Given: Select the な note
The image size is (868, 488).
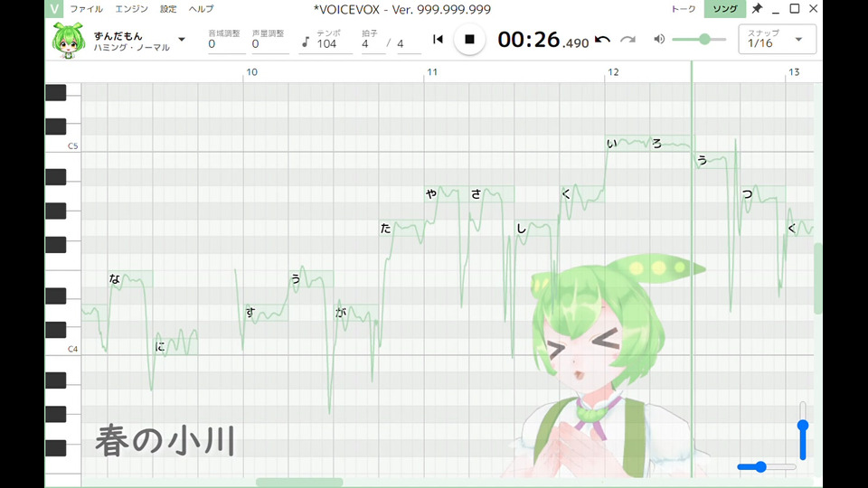Looking at the screenshot, I should point(130,279).
